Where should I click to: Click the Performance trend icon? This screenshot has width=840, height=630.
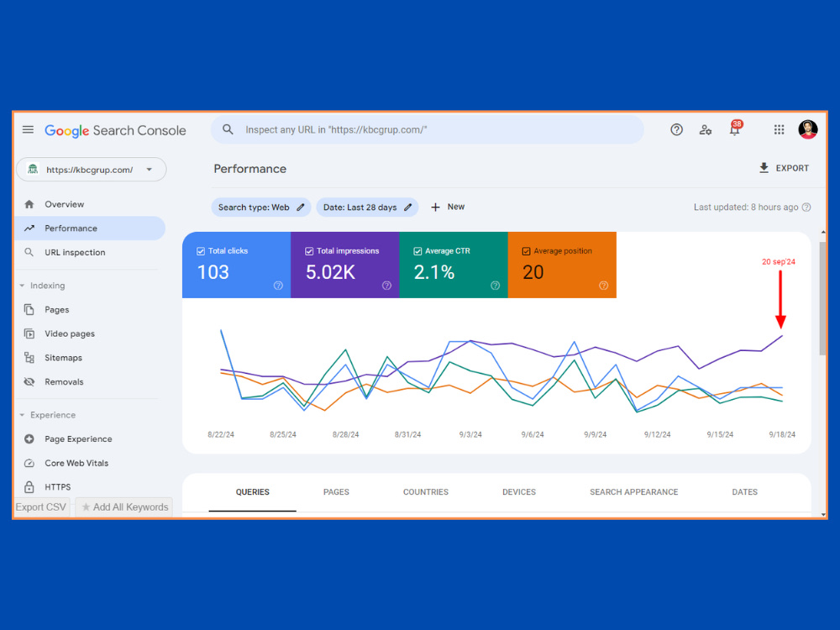tap(29, 228)
